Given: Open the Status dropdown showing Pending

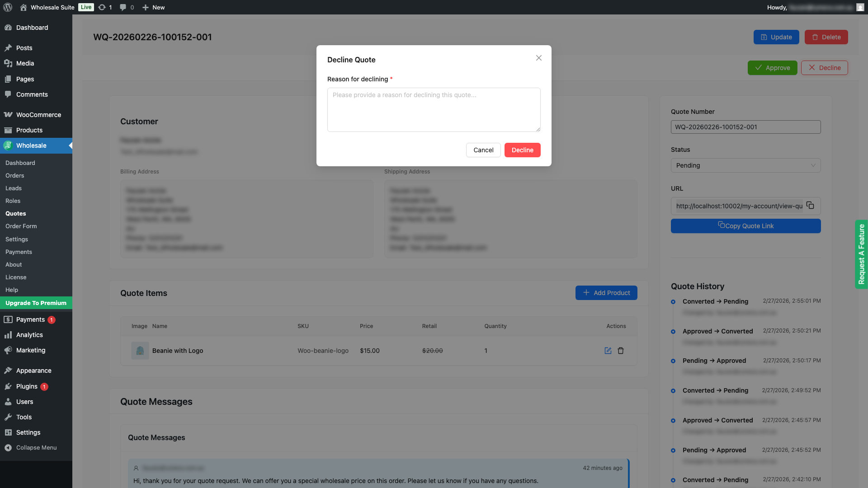Looking at the screenshot, I should click(745, 165).
